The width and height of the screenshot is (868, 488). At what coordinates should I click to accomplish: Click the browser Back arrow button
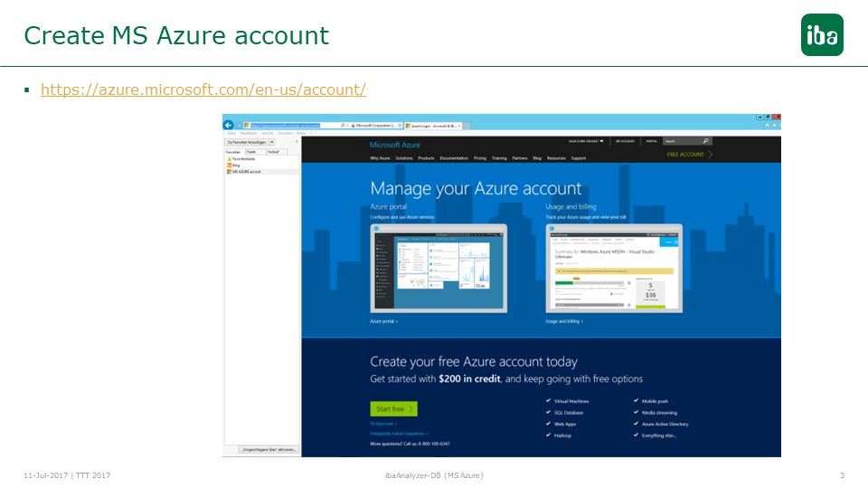(228, 126)
